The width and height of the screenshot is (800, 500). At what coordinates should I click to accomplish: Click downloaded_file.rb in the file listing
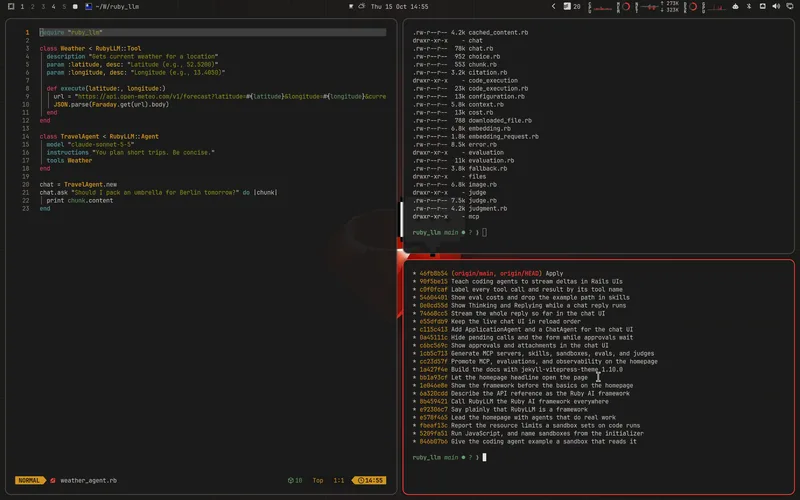tap(500, 120)
